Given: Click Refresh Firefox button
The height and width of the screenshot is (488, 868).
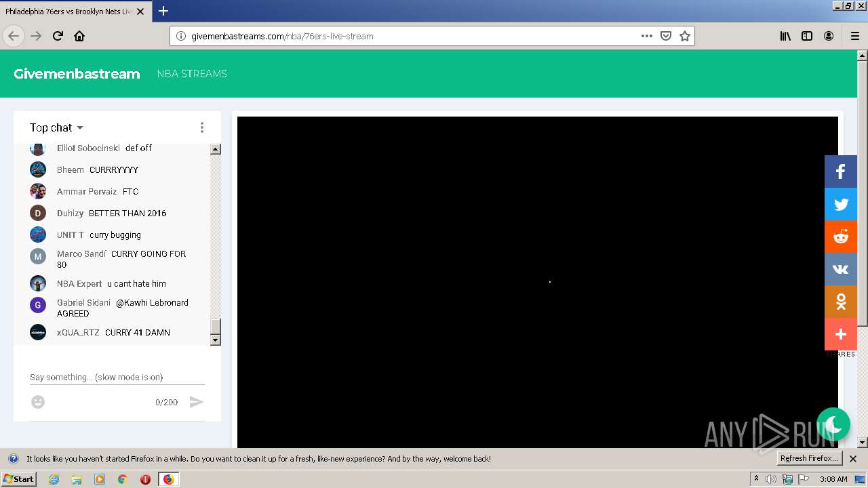Looking at the screenshot, I should tap(809, 458).
